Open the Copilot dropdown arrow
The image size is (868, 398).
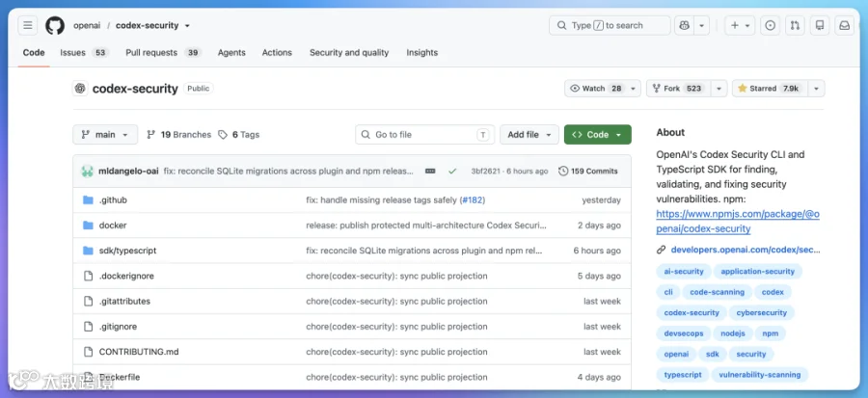(x=701, y=25)
